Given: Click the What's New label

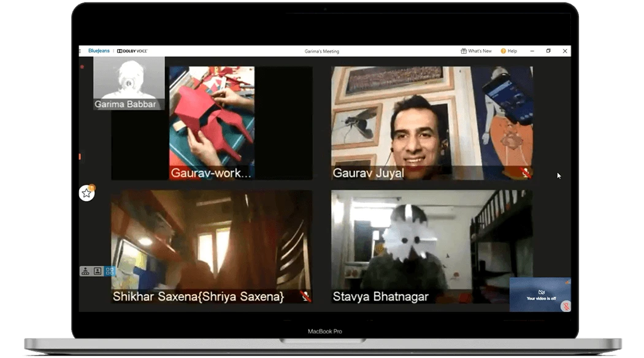Looking at the screenshot, I should 480,51.
